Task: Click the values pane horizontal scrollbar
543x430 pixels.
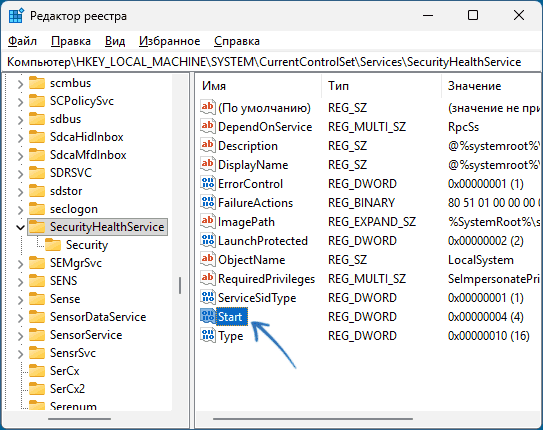Action: pos(313,419)
